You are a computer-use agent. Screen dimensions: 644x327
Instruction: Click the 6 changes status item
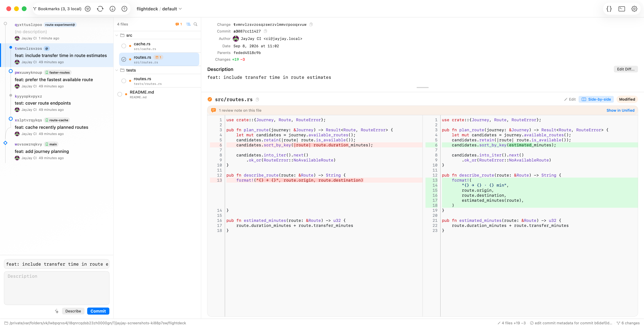coord(628,323)
